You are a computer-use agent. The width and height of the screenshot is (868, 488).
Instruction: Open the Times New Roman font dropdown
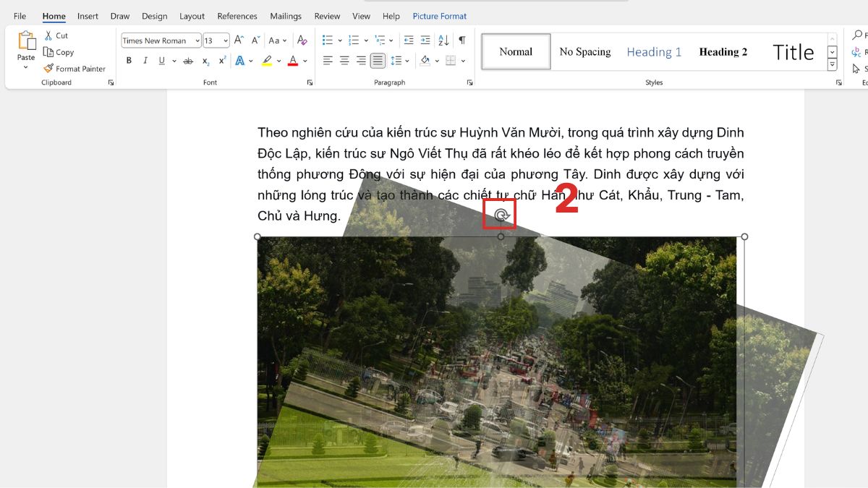[197, 41]
